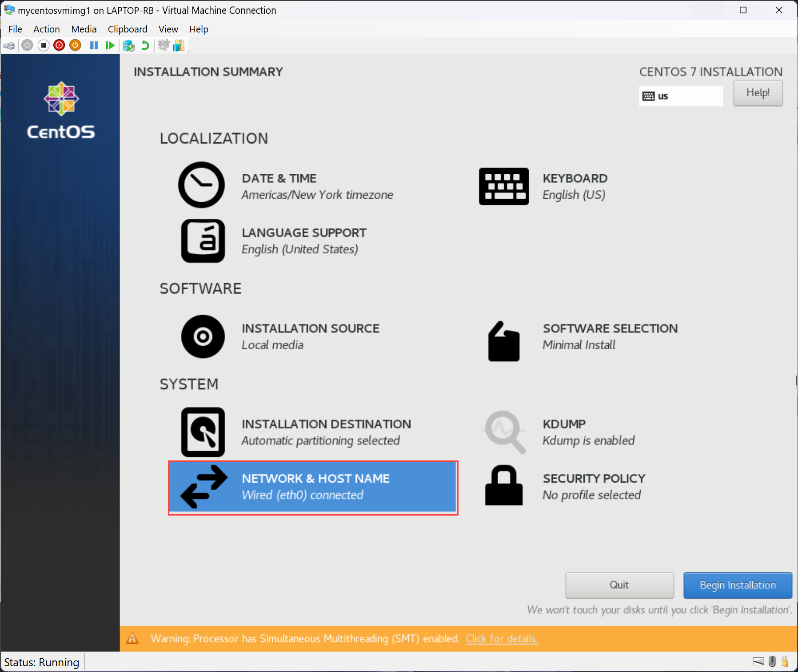Image resolution: width=798 pixels, height=672 pixels.
Task: Click the Share zipped-folder toolbar icon
Action: point(179,45)
